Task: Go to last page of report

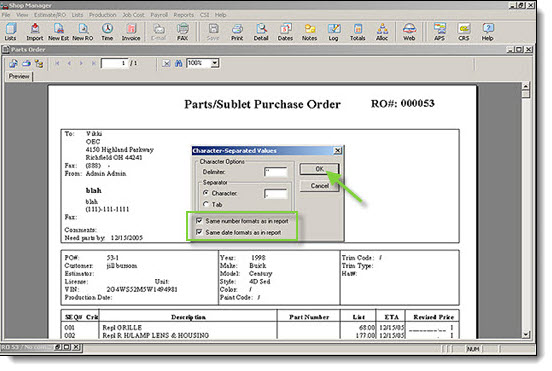Action: [94, 63]
